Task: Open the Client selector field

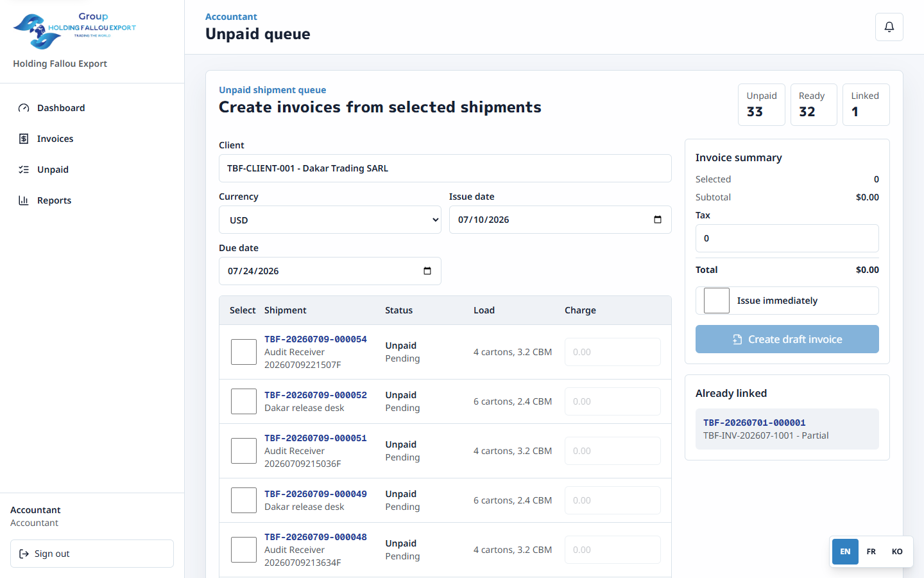Action: [445, 168]
